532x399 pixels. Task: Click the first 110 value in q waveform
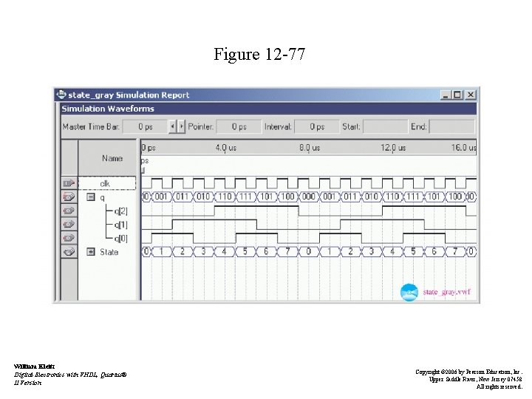225,197
